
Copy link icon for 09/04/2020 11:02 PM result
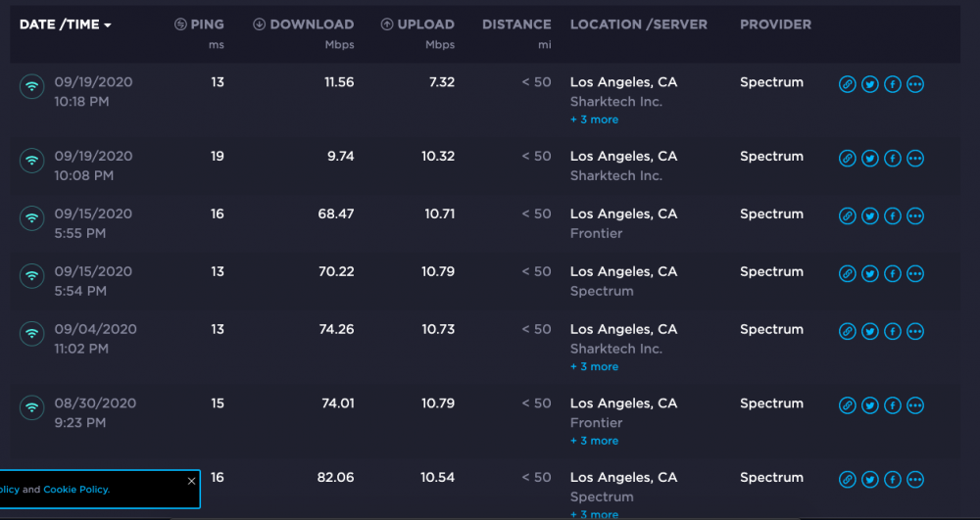(x=847, y=331)
